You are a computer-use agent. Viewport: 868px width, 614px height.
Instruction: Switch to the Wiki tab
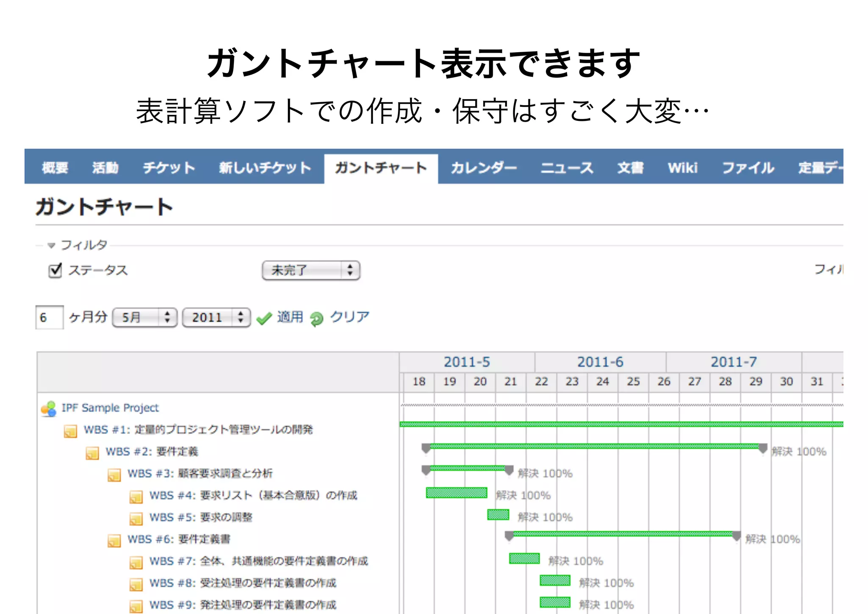683,168
